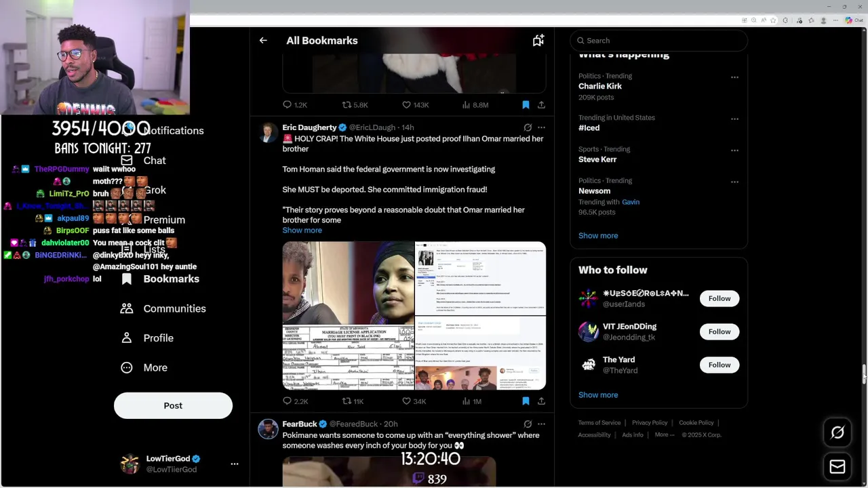
Task: Open more options for Steve Kerr trend
Action: click(x=734, y=150)
